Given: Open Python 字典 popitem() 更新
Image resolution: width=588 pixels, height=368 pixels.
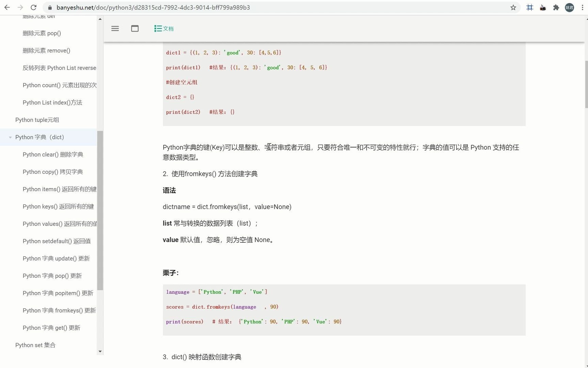Looking at the screenshot, I should (58, 293).
